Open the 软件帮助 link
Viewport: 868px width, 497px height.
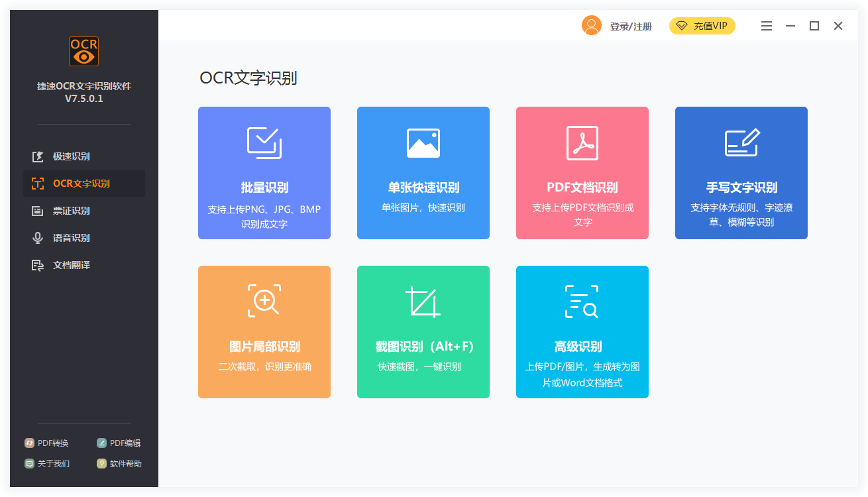[x=126, y=464]
